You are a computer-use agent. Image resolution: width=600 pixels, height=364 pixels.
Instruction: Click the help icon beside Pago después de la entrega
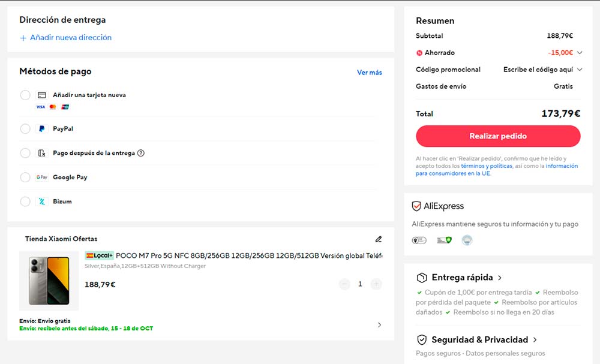141,153
